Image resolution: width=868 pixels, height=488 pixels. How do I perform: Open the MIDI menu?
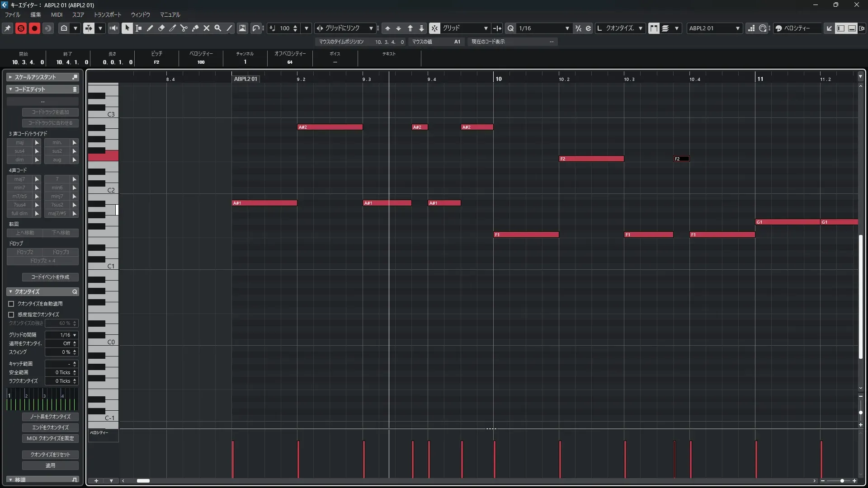[57, 14]
